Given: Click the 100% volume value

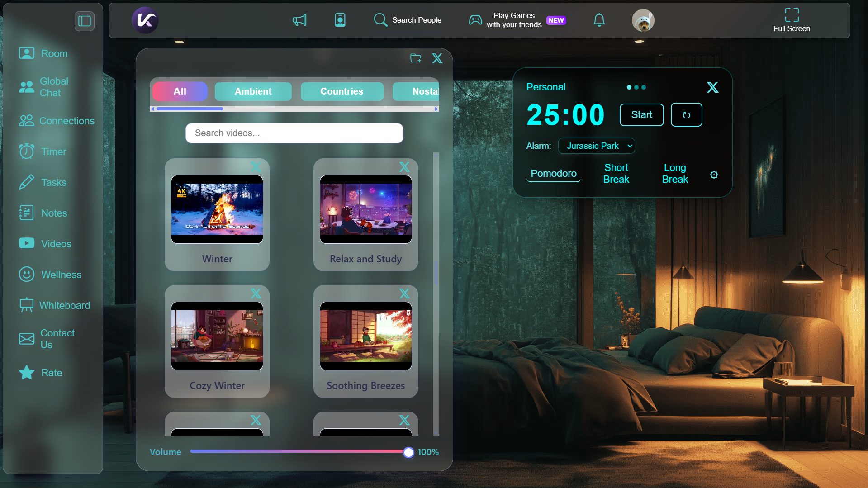Looking at the screenshot, I should click(428, 452).
